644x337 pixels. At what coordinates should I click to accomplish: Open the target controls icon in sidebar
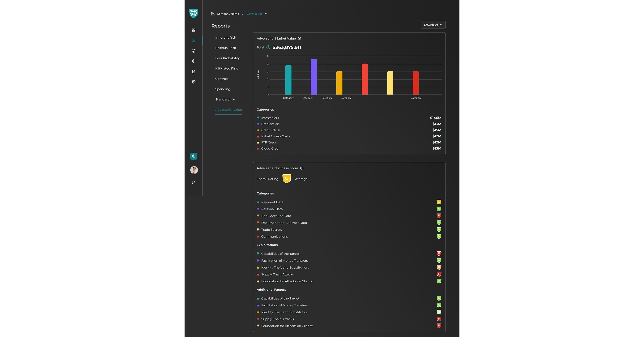194,50
